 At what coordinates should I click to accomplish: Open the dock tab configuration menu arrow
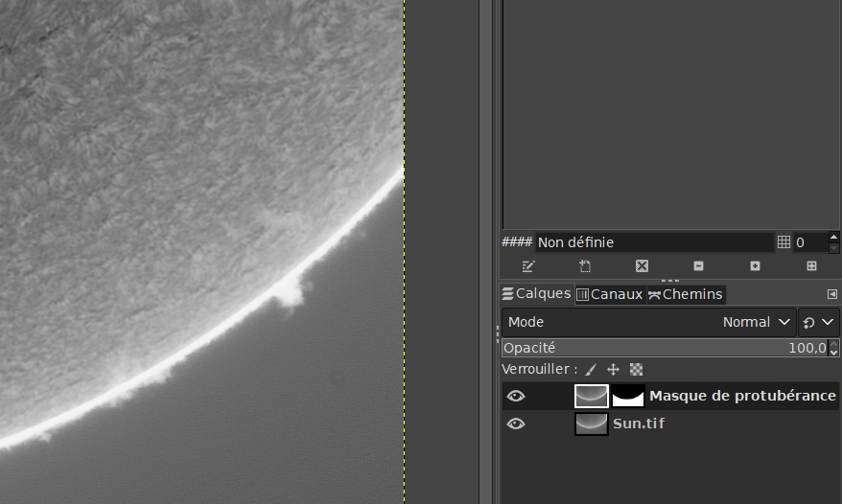tap(831, 294)
